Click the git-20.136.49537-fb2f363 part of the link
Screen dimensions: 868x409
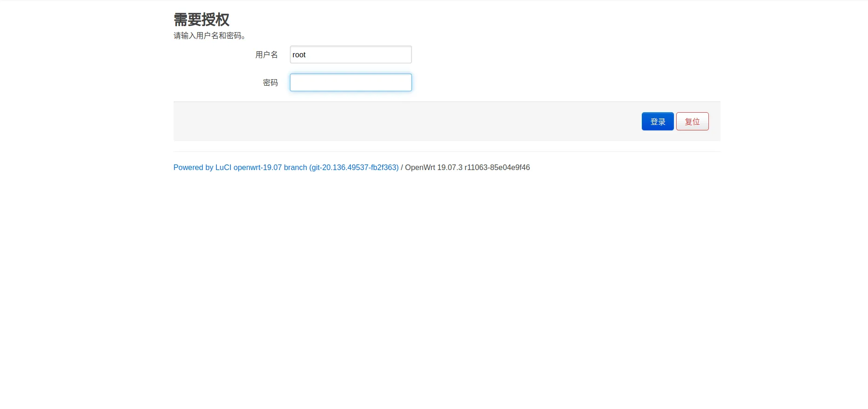354,167
